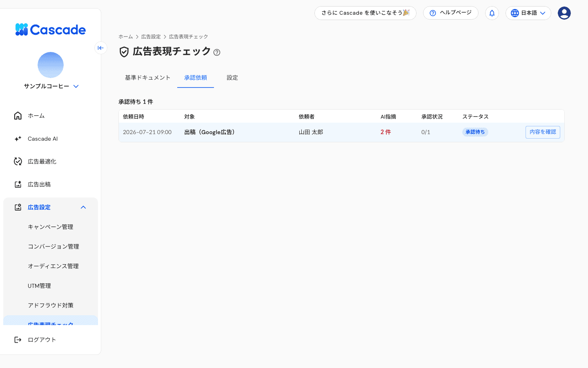Click the globe language icon
This screenshot has height=368, width=588.
[515, 13]
